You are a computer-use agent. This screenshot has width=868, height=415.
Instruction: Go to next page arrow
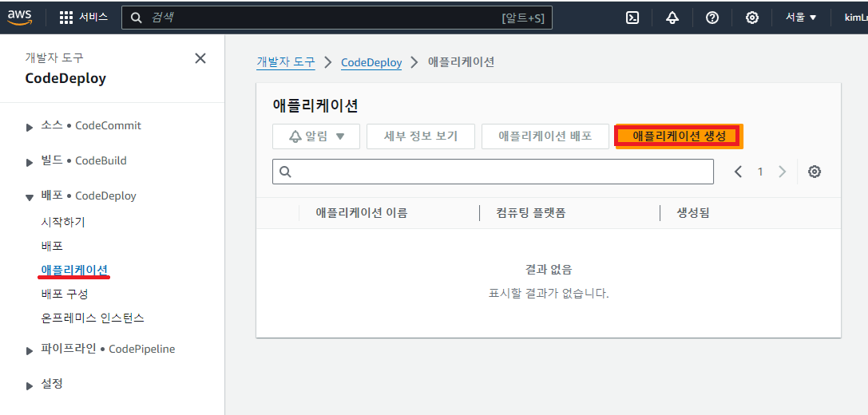tap(783, 172)
